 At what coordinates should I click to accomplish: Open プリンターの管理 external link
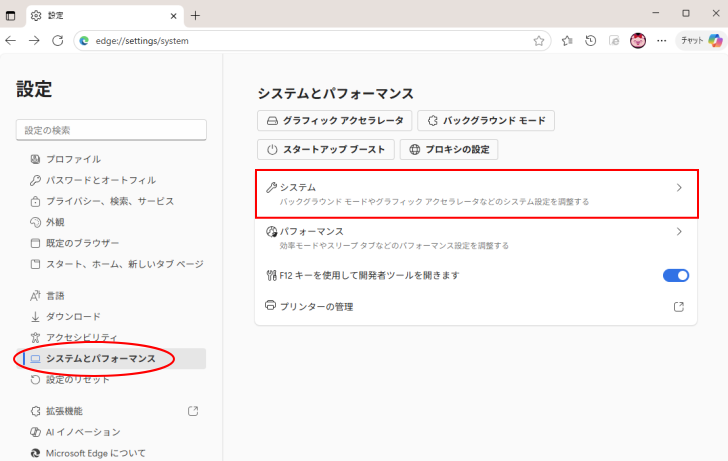coord(678,306)
